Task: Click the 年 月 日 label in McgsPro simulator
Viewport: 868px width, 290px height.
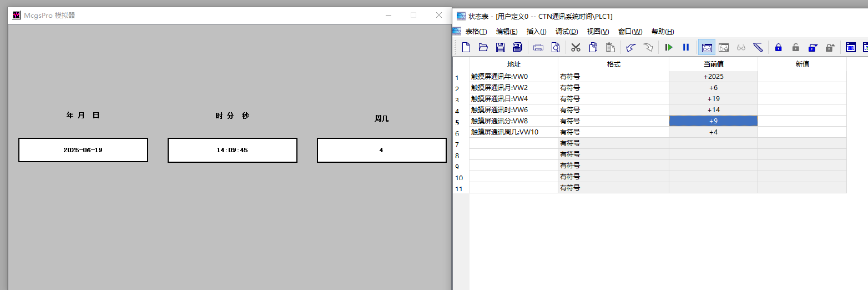Action: (83, 116)
